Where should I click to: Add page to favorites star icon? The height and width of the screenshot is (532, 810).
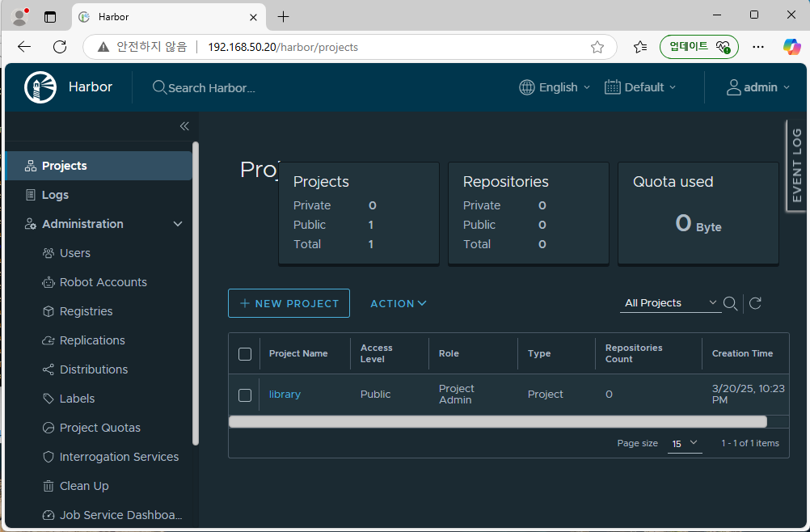[x=597, y=47]
